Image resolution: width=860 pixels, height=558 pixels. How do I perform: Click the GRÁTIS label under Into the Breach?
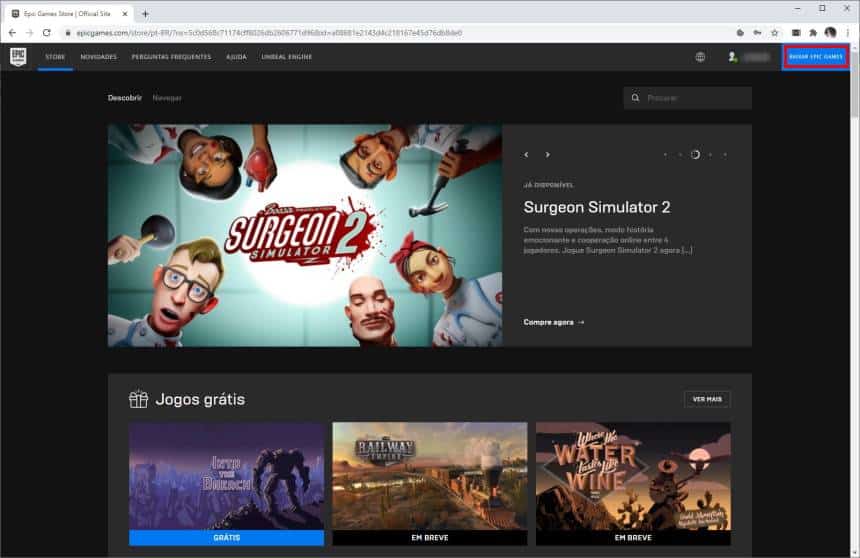[227, 538]
